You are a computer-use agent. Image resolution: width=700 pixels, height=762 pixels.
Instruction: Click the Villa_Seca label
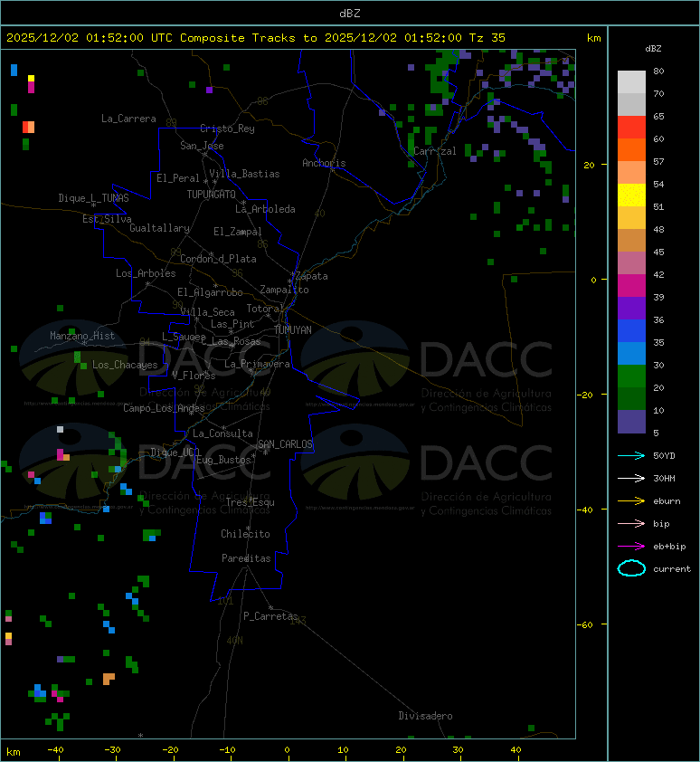point(207,312)
